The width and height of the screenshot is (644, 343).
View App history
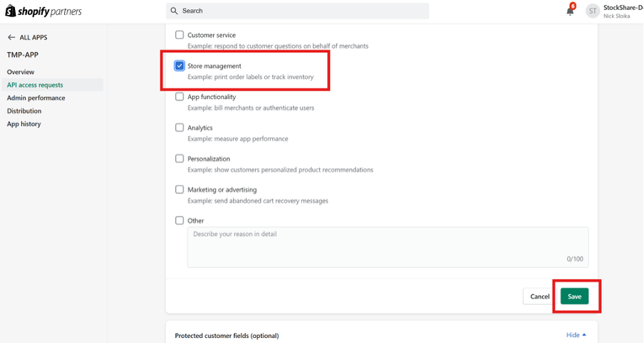[24, 124]
